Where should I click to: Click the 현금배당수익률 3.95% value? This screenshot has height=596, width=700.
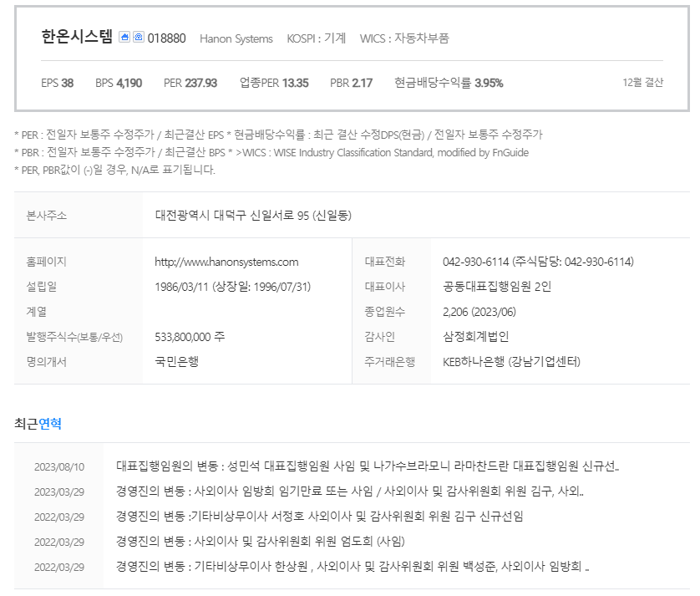pos(449,83)
